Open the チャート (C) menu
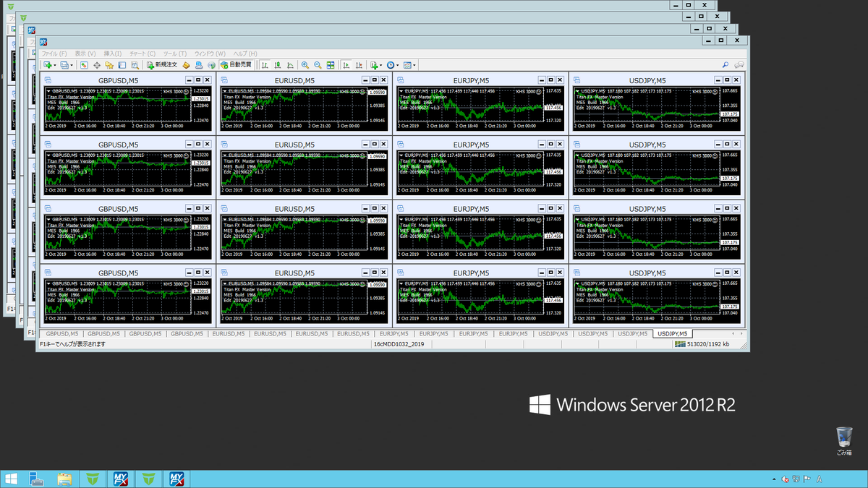 (x=142, y=53)
